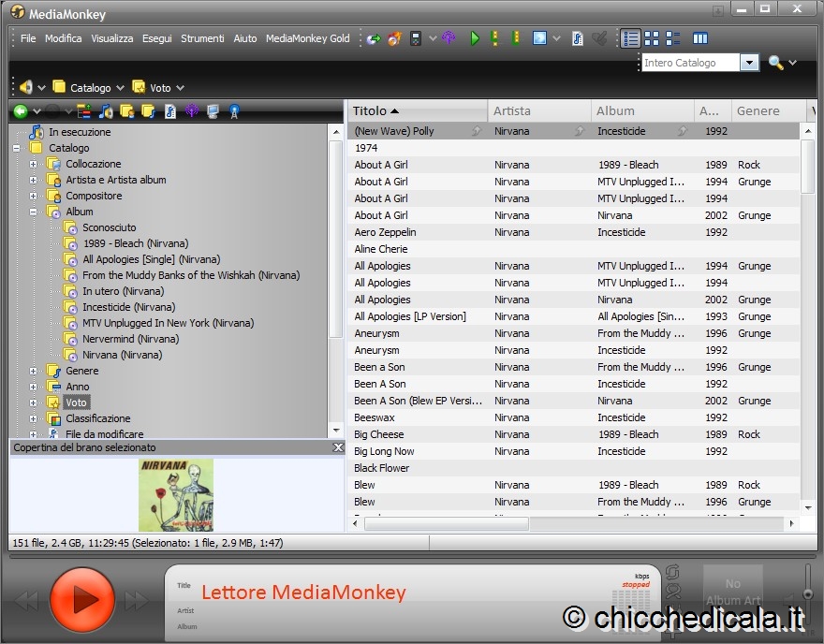The image size is (824, 644).
Task: Click the portable device sync icon
Action: [x=416, y=38]
